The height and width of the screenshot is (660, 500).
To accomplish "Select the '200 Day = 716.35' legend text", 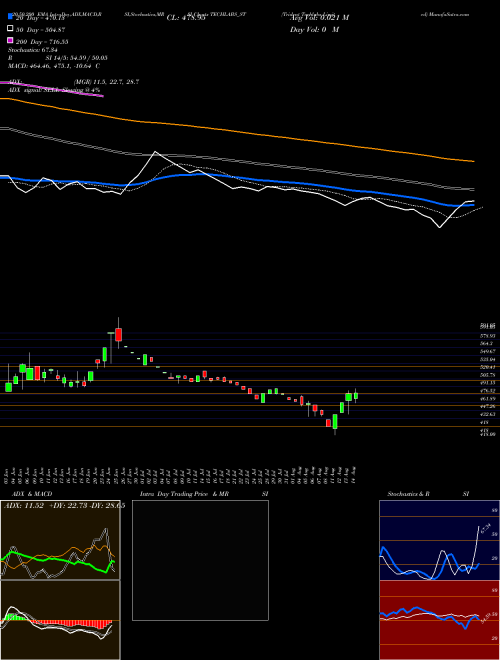I will (x=42, y=42).
